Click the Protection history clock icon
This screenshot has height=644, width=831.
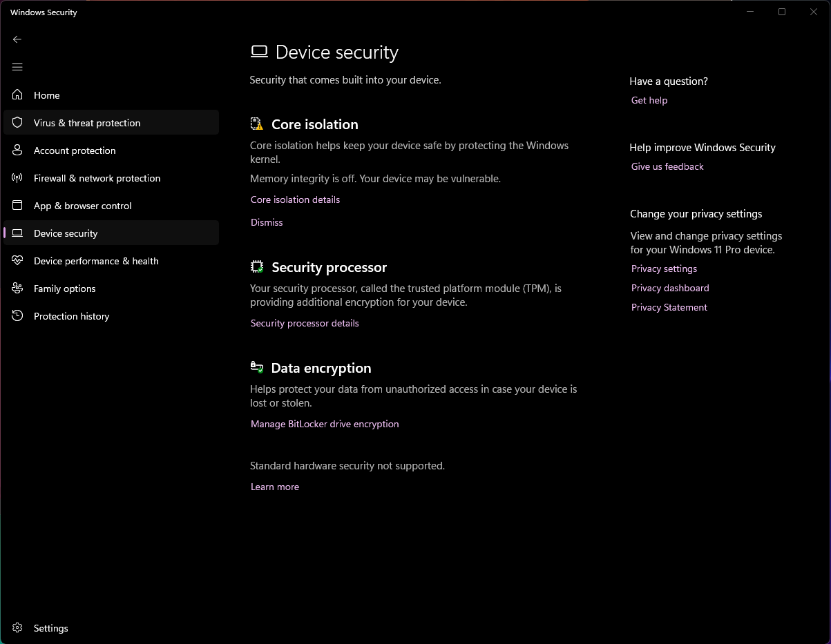coord(18,316)
